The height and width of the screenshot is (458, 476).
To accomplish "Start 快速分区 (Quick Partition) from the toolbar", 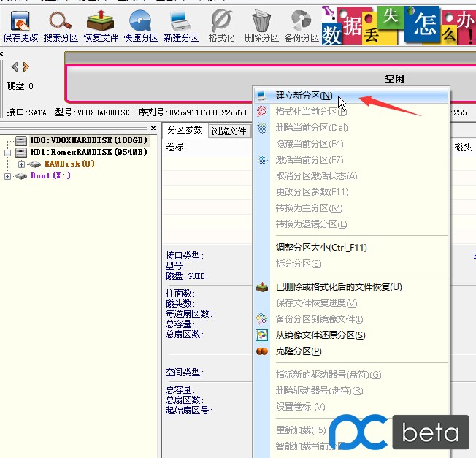I will click(x=141, y=25).
